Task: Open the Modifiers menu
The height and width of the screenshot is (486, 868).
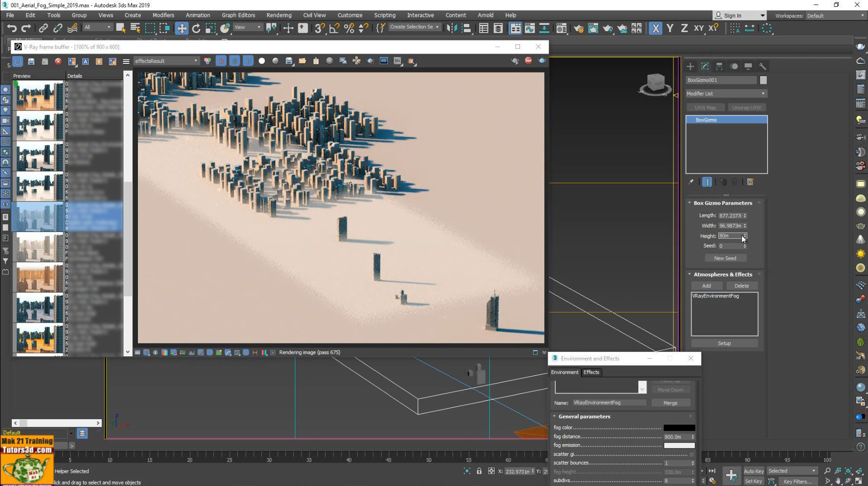Action: pyautogui.click(x=163, y=15)
